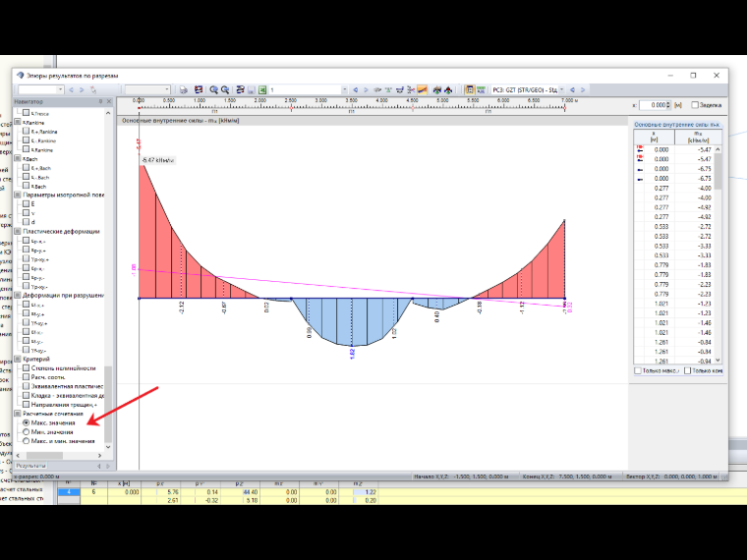Switch to Результаты tab in Navigator
The image size is (747, 560).
pyautogui.click(x=30, y=466)
